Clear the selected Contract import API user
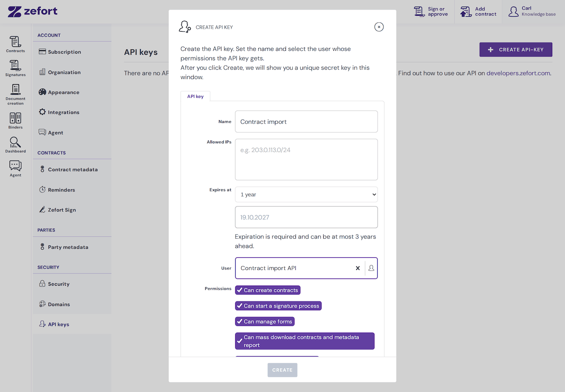 point(358,268)
